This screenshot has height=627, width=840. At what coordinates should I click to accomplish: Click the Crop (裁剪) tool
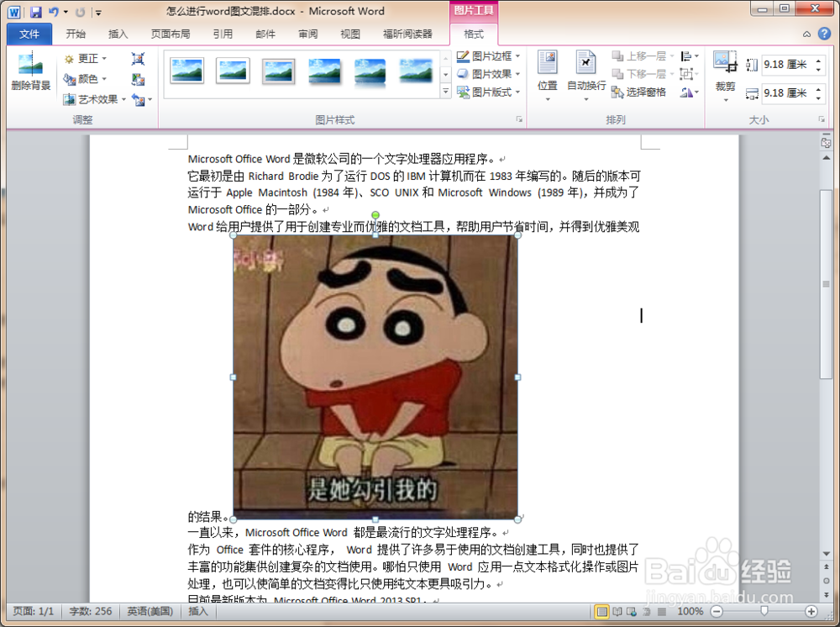point(725,76)
